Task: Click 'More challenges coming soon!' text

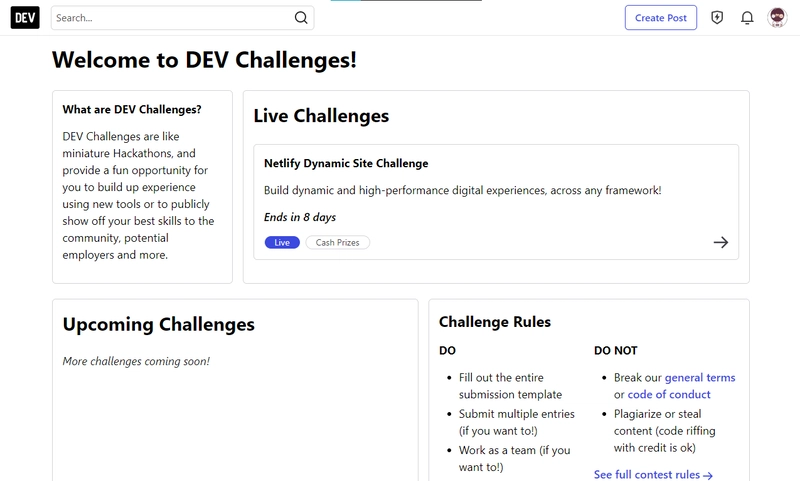Action: click(136, 361)
